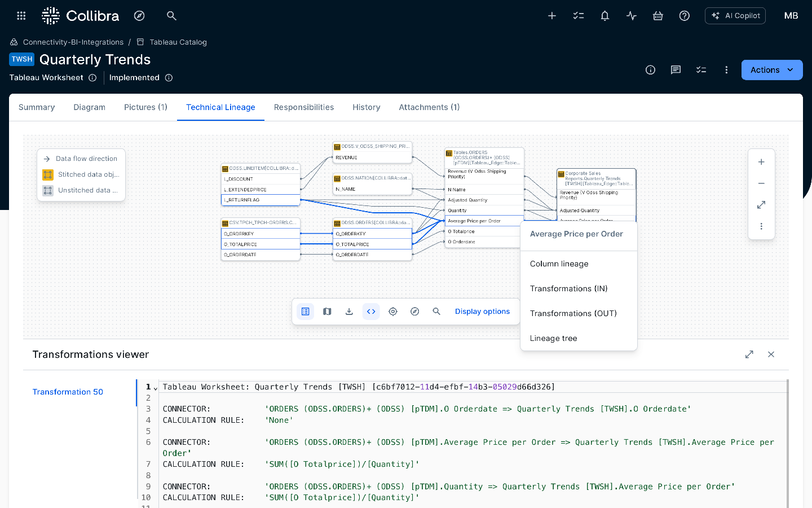812x508 pixels.
Task: Open the app launcher grid icon
Action: click(x=21, y=16)
